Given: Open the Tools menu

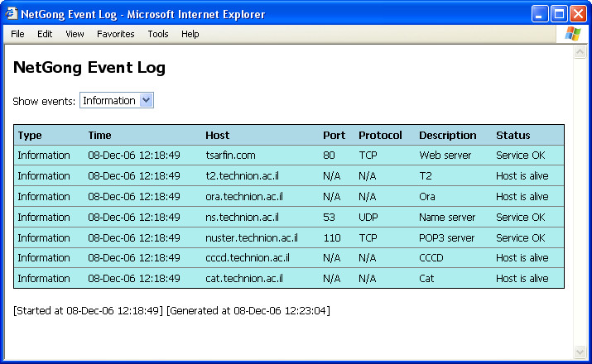Looking at the screenshot, I should [x=158, y=34].
